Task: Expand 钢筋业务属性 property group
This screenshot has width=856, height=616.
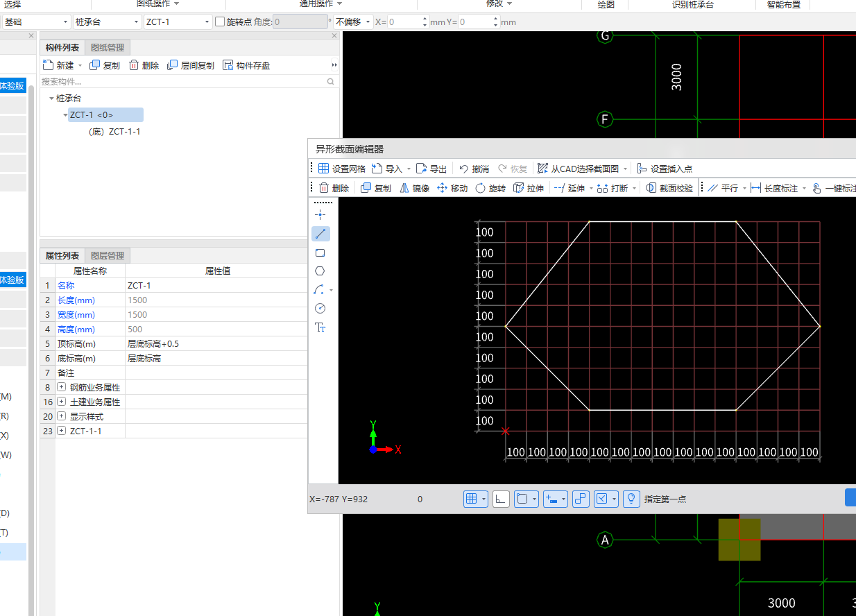Action: [62, 387]
